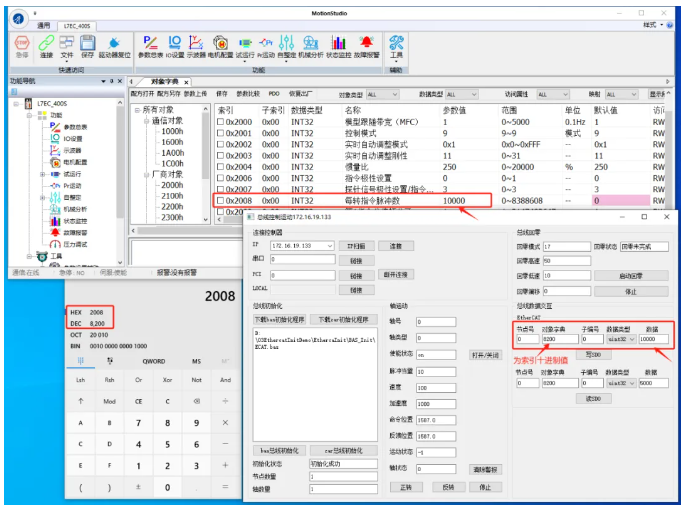Image resolution: width=685 pixels, height=510 pixels.
Task: Collapse the L7EC_400S root tree node
Action: point(17,104)
